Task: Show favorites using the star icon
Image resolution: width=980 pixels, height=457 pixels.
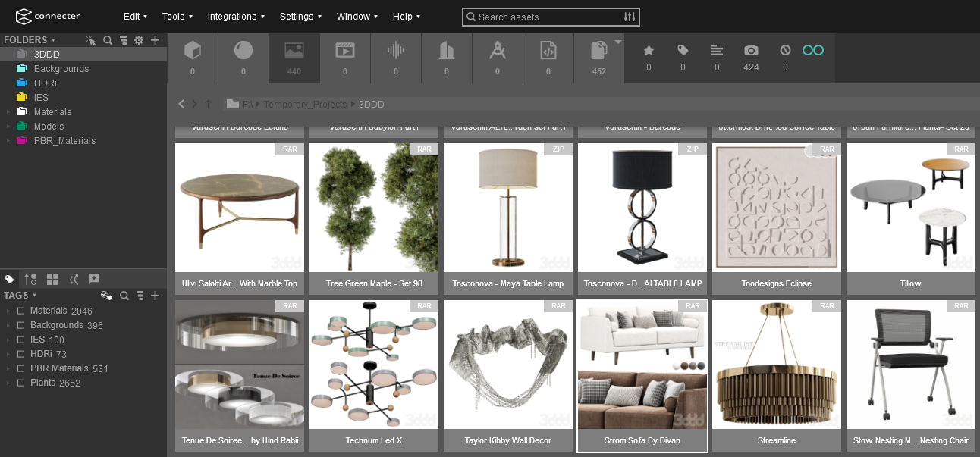Action: coord(649,50)
